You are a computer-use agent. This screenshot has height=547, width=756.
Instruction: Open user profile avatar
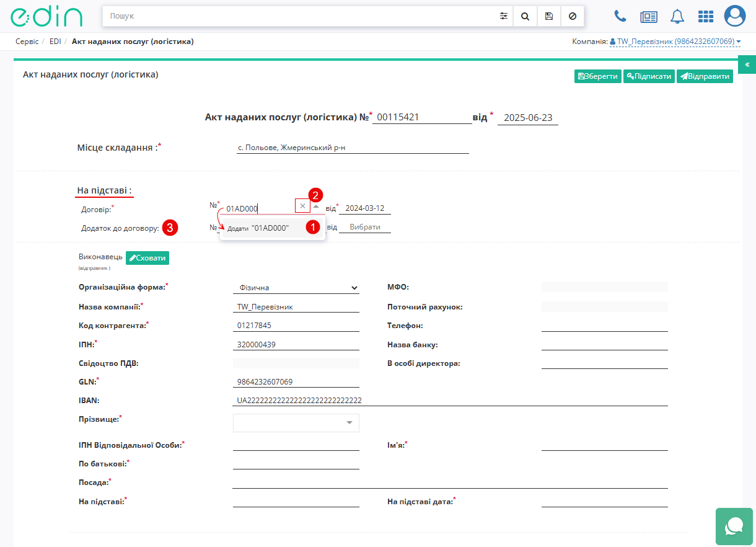pos(735,16)
